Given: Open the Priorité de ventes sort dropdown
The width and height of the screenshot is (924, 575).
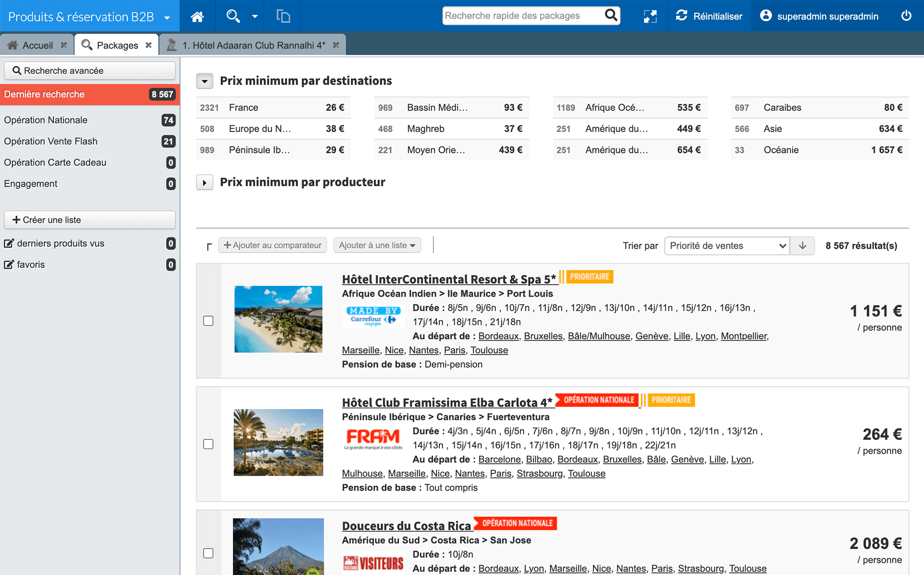Looking at the screenshot, I should [727, 246].
